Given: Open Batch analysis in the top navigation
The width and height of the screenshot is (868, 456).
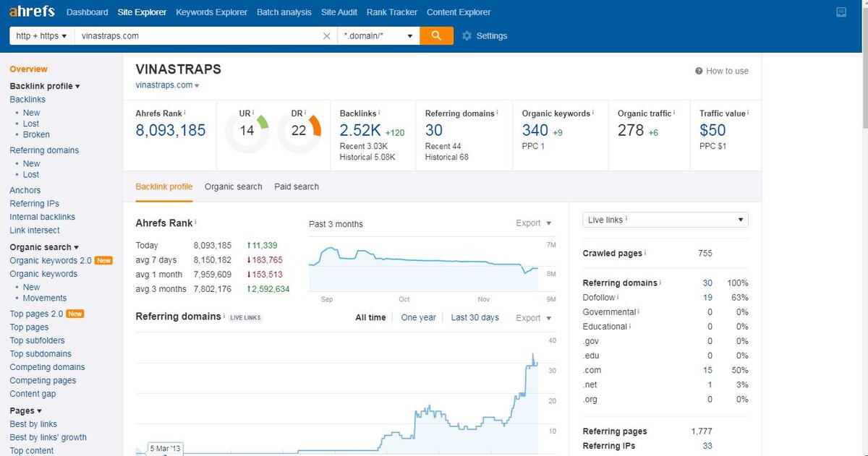Looking at the screenshot, I should coord(284,12).
